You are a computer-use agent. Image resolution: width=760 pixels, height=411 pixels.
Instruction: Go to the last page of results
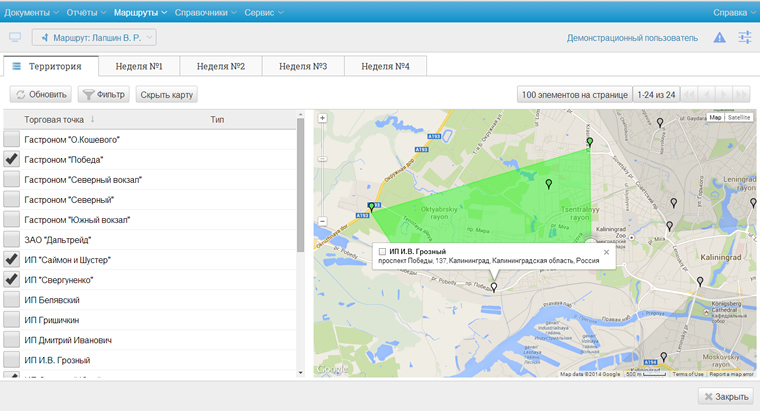[x=741, y=95]
